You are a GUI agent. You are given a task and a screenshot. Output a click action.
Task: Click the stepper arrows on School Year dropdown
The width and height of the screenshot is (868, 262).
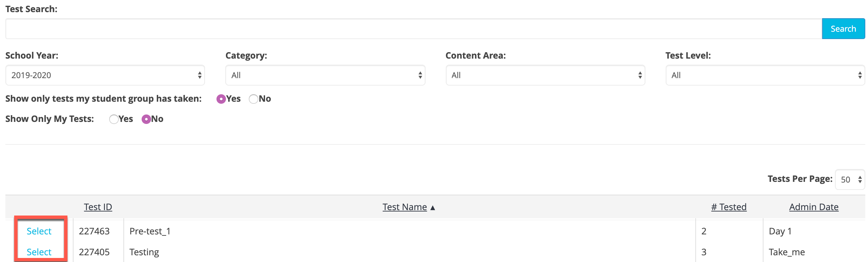pos(200,75)
